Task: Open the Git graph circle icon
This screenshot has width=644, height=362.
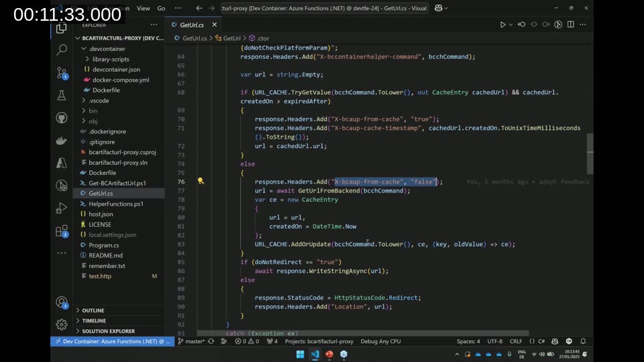Action: pyautogui.click(x=558, y=25)
